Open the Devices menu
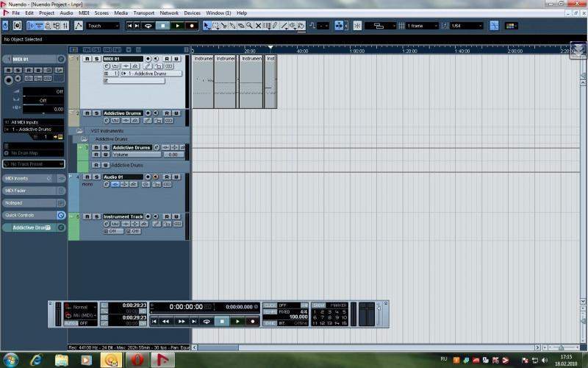The width and height of the screenshot is (588, 368). click(x=192, y=13)
